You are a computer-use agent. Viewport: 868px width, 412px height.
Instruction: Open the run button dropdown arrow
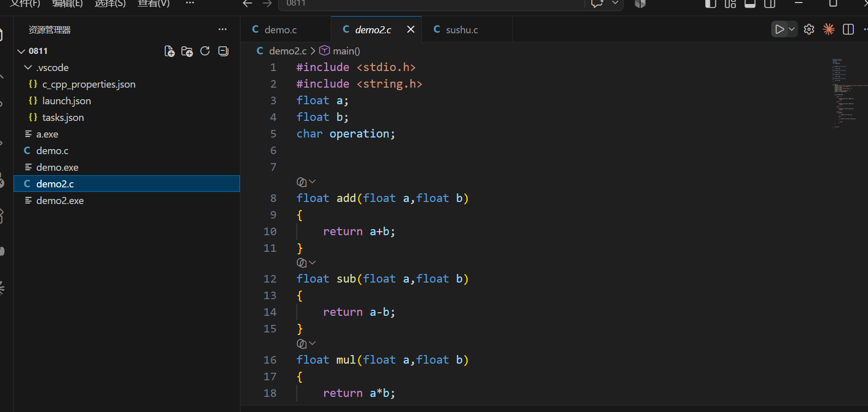coord(792,29)
